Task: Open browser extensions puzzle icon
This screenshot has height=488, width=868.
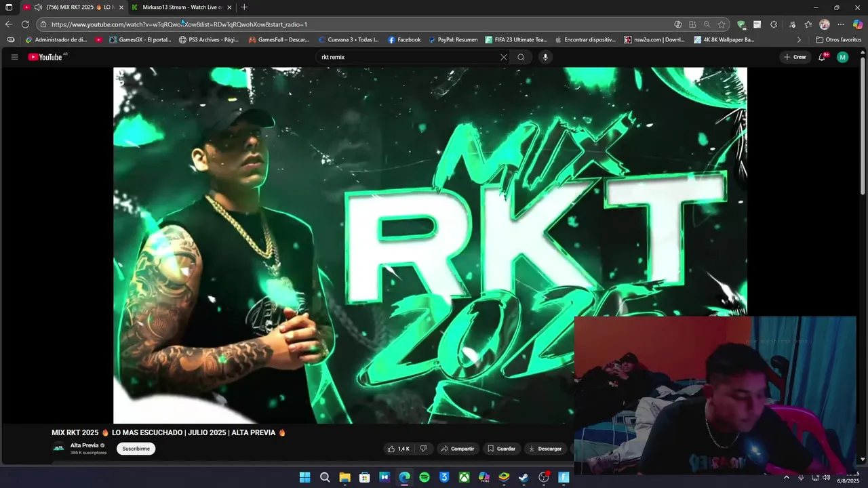Action: 774,24
